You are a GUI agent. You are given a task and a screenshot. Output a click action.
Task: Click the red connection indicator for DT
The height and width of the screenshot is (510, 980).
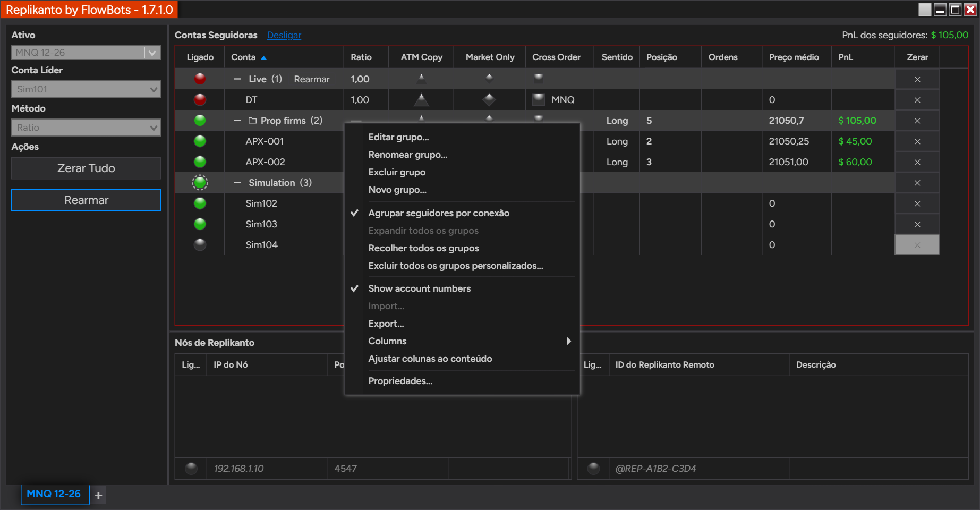coord(200,99)
